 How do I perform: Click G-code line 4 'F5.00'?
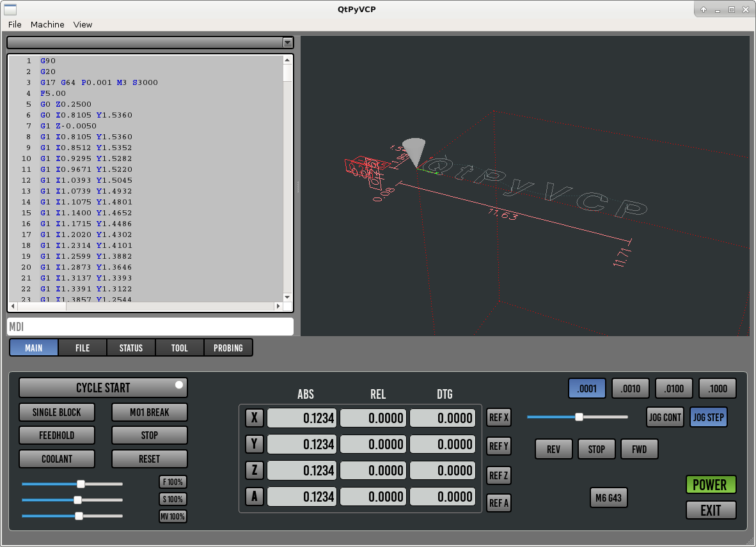click(x=53, y=93)
